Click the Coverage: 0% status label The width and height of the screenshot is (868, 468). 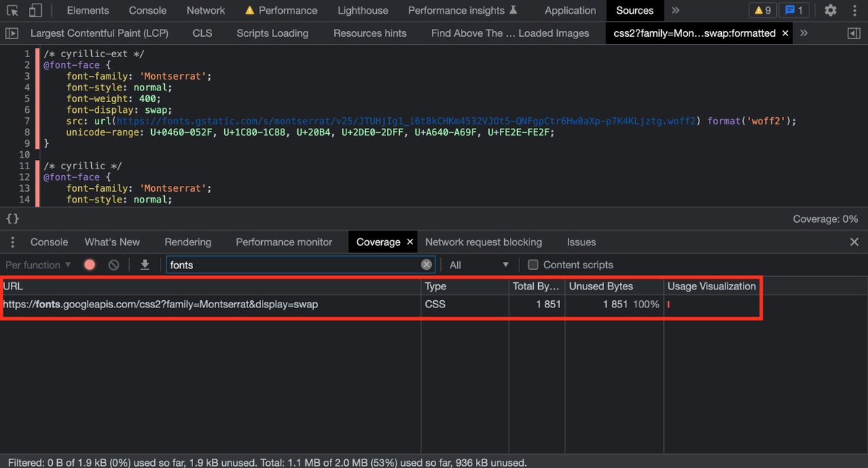pos(825,218)
